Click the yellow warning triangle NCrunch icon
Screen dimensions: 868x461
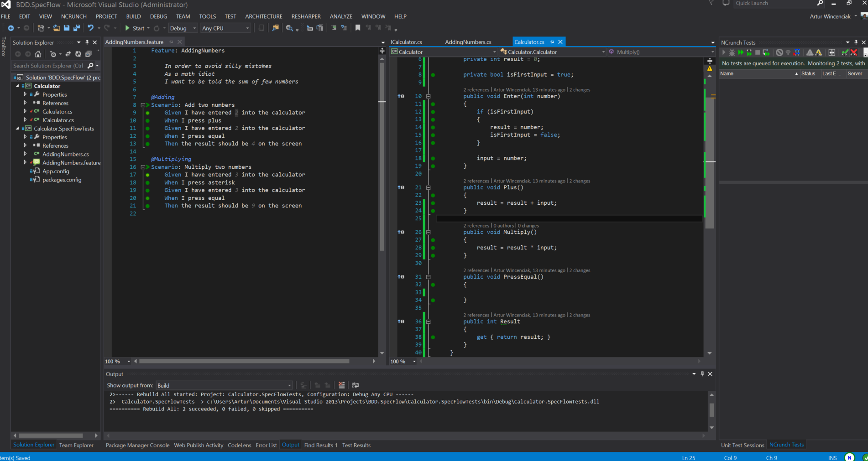[x=818, y=53]
